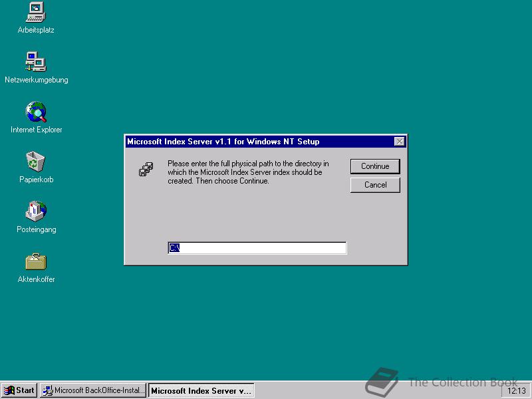Click Continue in the setup dialog
The image size is (532, 399).
[x=375, y=166]
